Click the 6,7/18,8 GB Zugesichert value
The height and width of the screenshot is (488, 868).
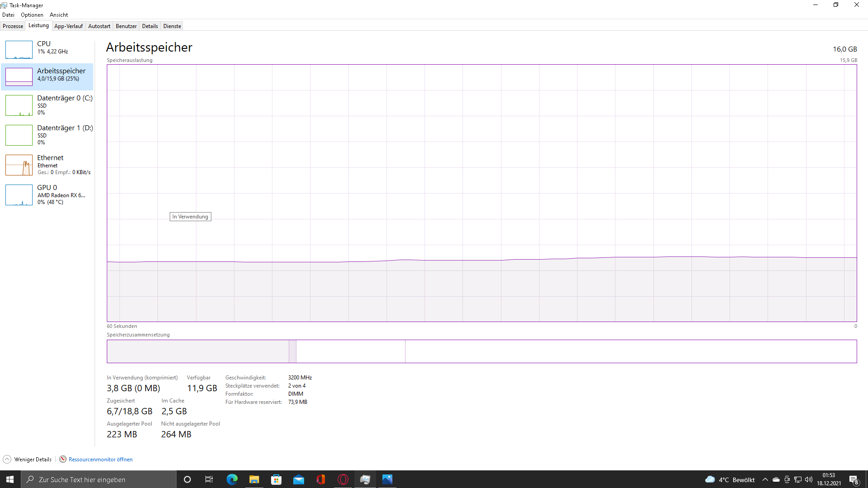click(x=129, y=411)
